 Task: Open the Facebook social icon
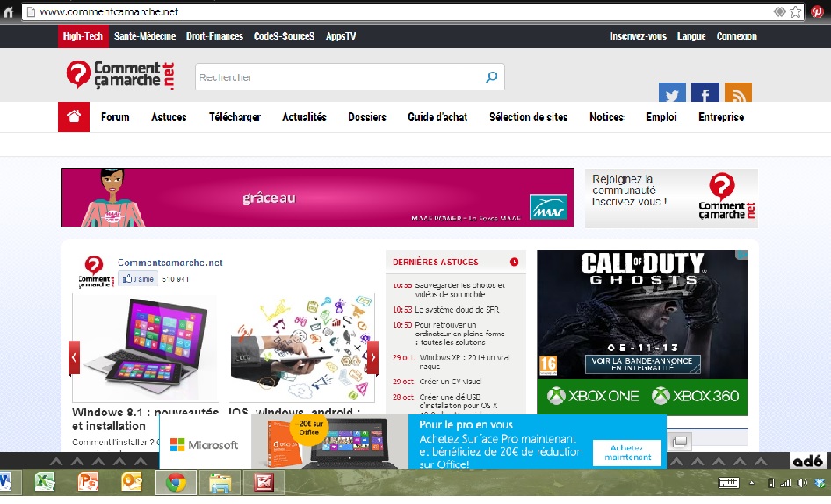pos(705,93)
